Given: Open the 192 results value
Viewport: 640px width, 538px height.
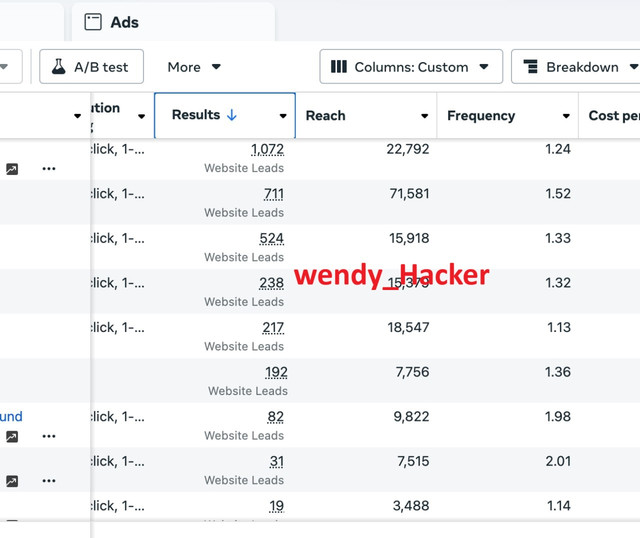Looking at the screenshot, I should pos(276,372).
